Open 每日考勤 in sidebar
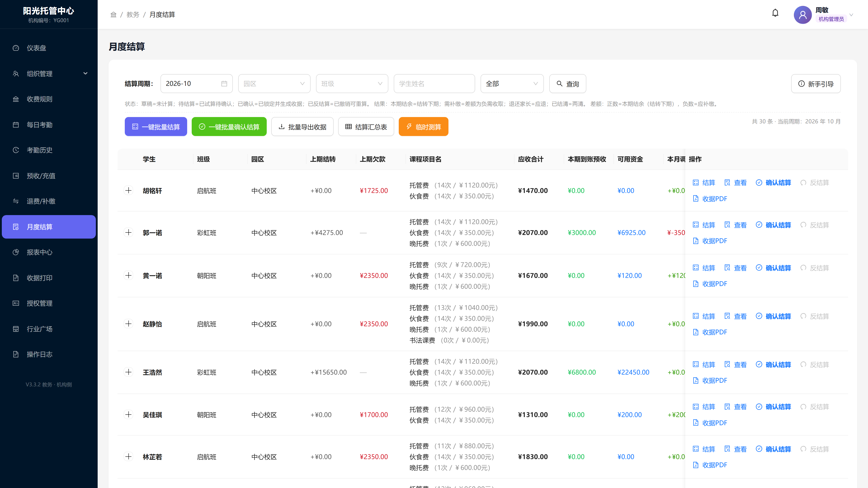This screenshot has width=868, height=488. [49, 125]
